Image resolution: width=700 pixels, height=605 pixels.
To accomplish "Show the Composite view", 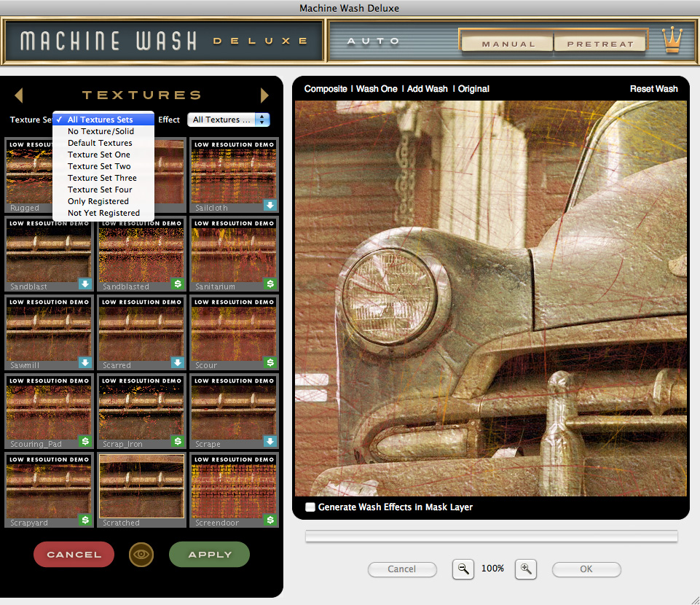I will (326, 89).
